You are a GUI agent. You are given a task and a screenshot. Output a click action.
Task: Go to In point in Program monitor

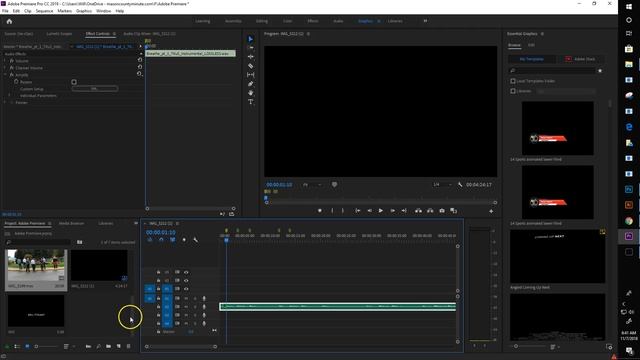(358, 211)
